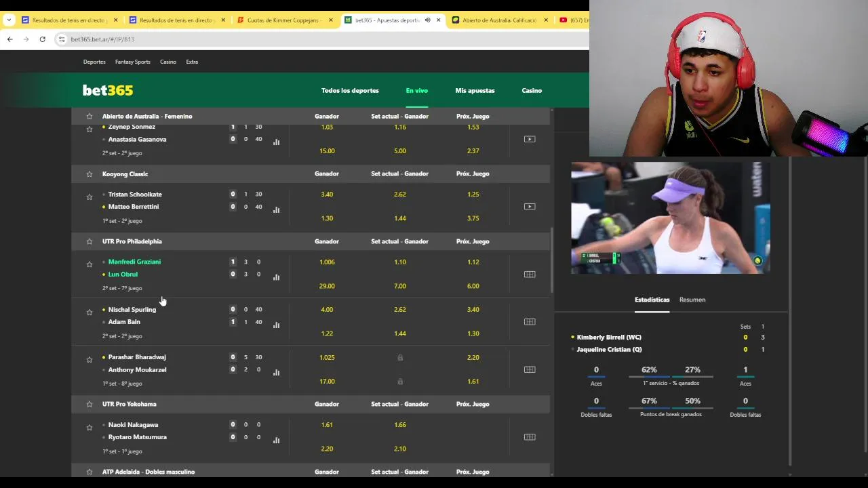The width and height of the screenshot is (868, 488).
Task: Play live stream for Sonmez vs Gasanova
Action: (530, 139)
